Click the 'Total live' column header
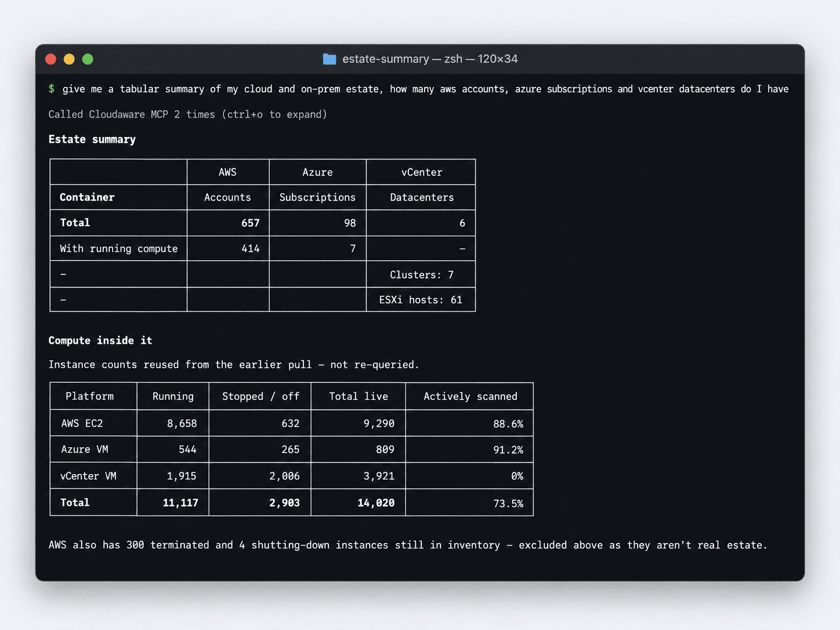 (359, 396)
